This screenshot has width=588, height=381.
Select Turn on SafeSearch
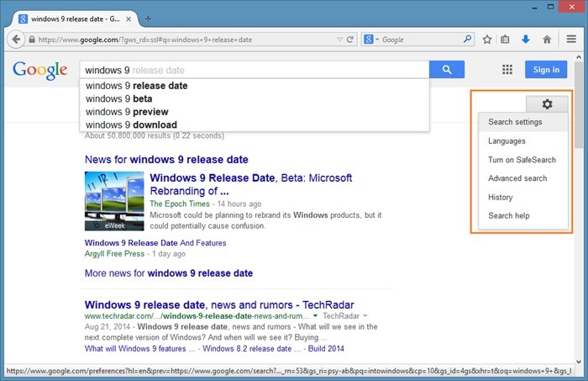point(523,160)
